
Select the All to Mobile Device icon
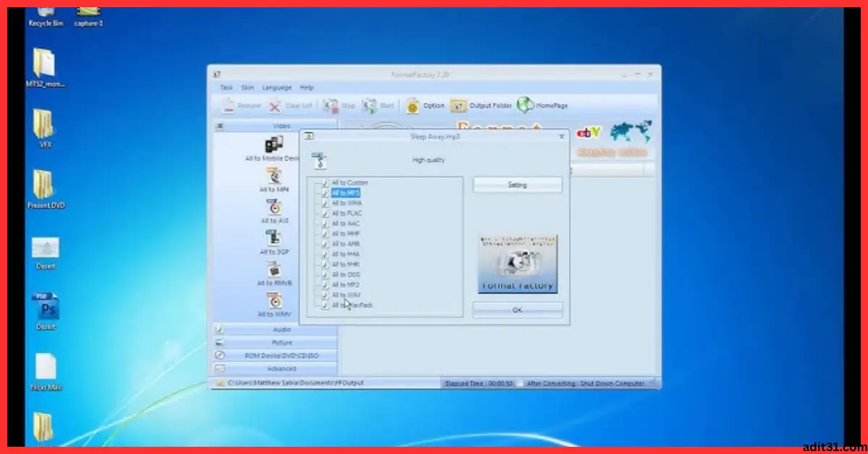(x=274, y=144)
